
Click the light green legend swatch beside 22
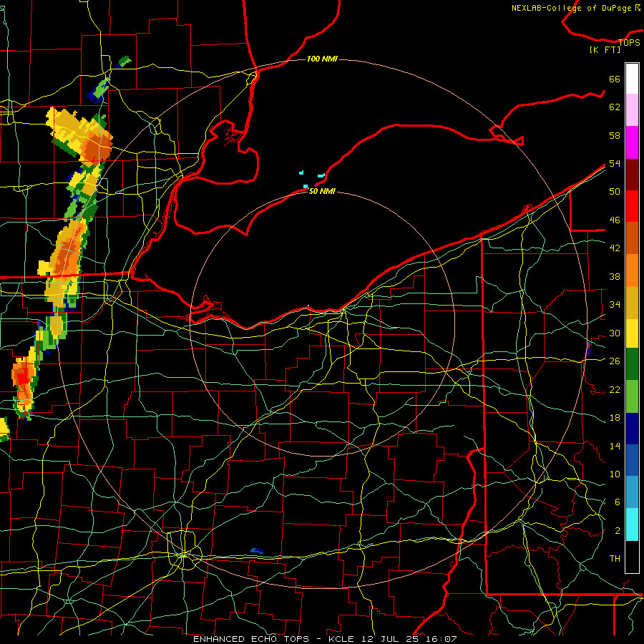[x=632, y=396]
